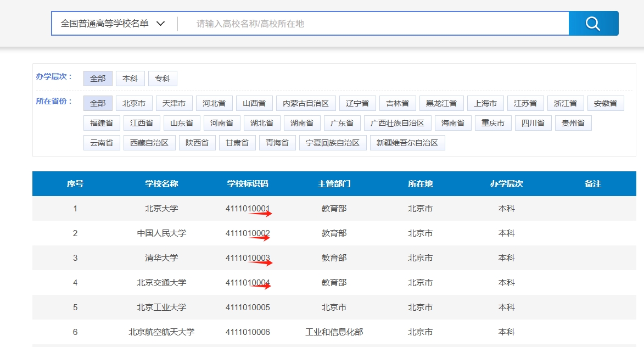Filter by 北京市 province
Screen dimensions: 644x347
pos(134,103)
